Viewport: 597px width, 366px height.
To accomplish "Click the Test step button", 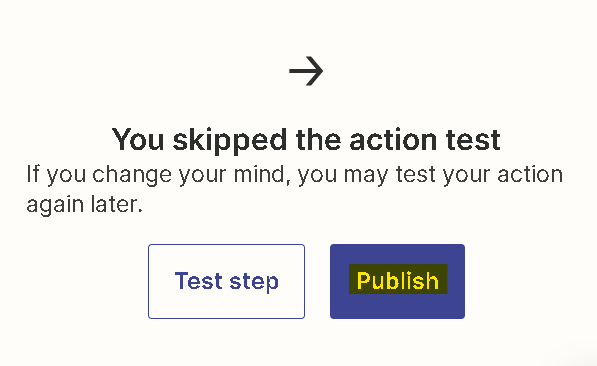I will coord(226,281).
